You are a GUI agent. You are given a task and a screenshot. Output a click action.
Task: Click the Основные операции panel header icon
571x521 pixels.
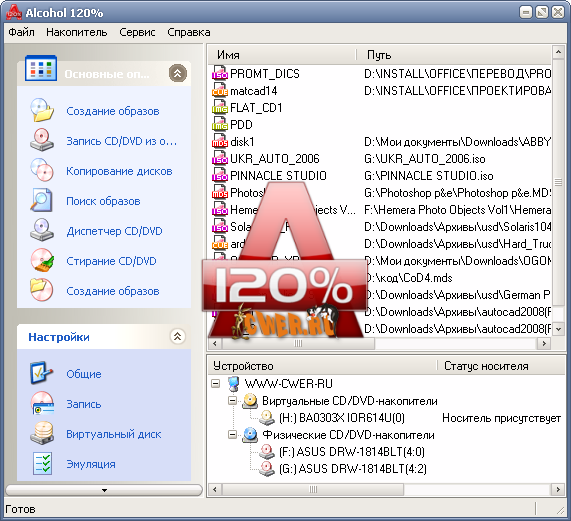[41, 68]
